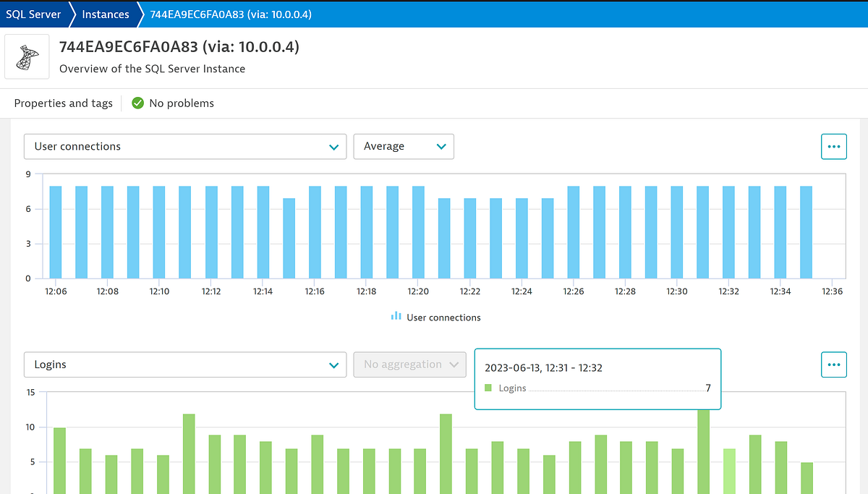Click the vertical scrollbar on the right edge
This screenshot has height=494, width=868.
(x=864, y=289)
